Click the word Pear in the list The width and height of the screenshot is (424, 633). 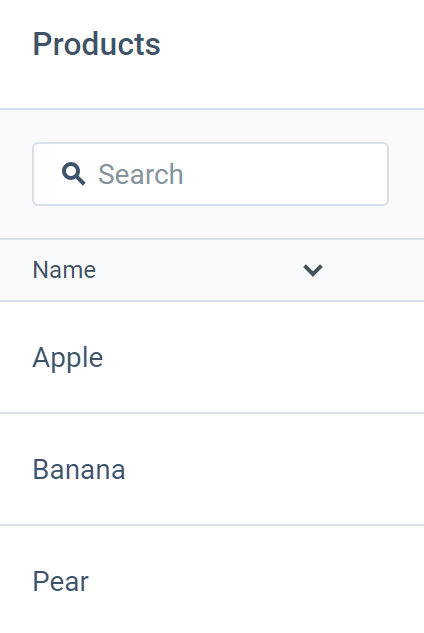(x=61, y=581)
